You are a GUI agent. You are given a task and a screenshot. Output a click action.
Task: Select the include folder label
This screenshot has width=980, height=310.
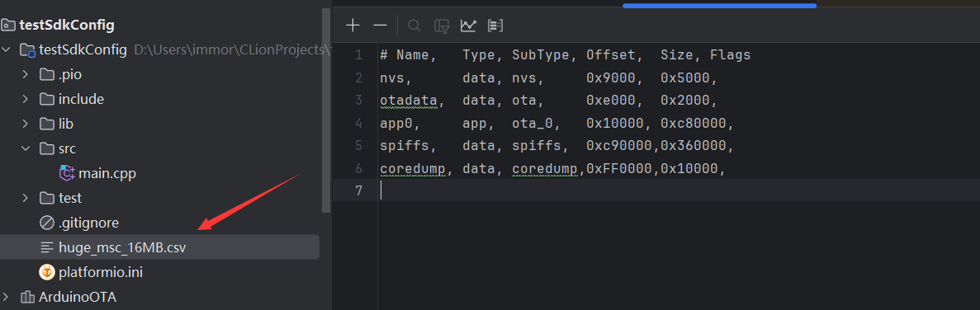[81, 99]
